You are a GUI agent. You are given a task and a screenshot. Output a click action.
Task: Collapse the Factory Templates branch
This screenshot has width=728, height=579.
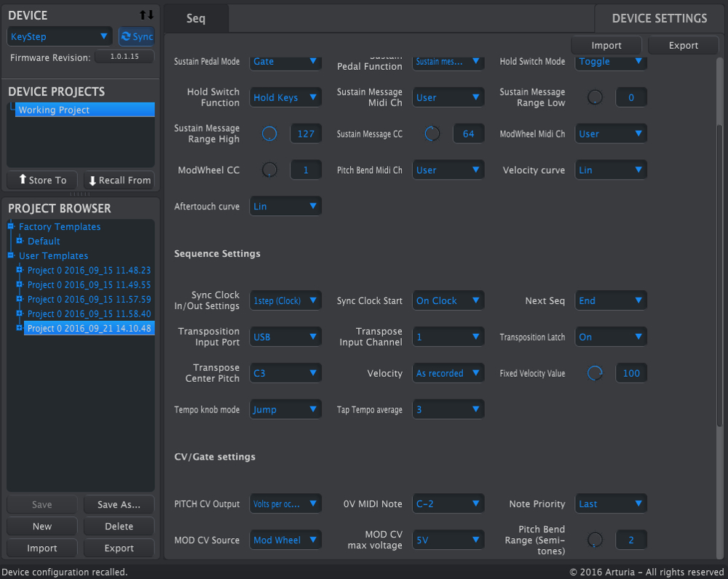tap(9, 226)
